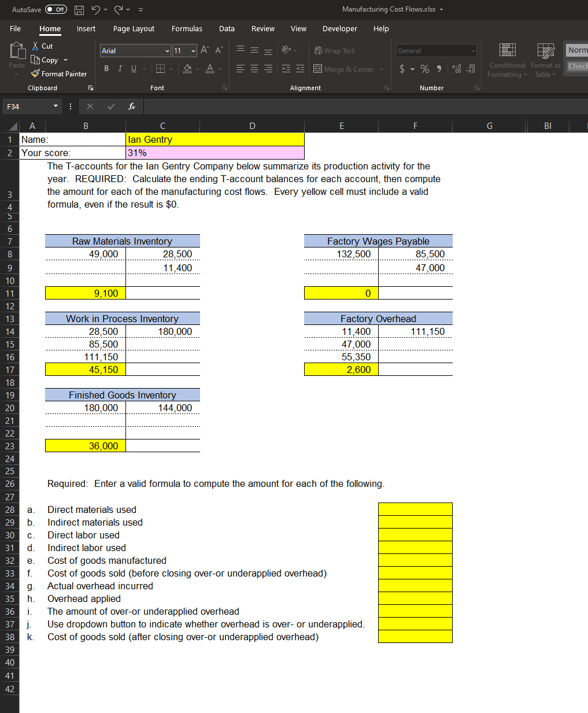Open Conditional Formatting options

pos(506,61)
